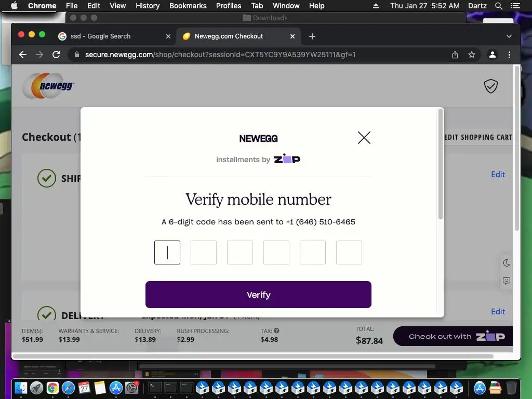Click the Newegg logo
Screen dimensions: 532x399
coord(48,86)
